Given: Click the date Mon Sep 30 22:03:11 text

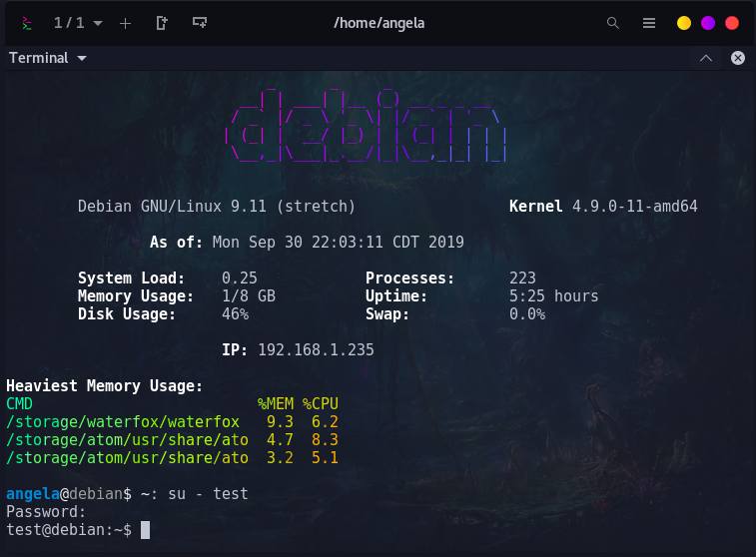Looking at the screenshot, I should [x=298, y=242].
